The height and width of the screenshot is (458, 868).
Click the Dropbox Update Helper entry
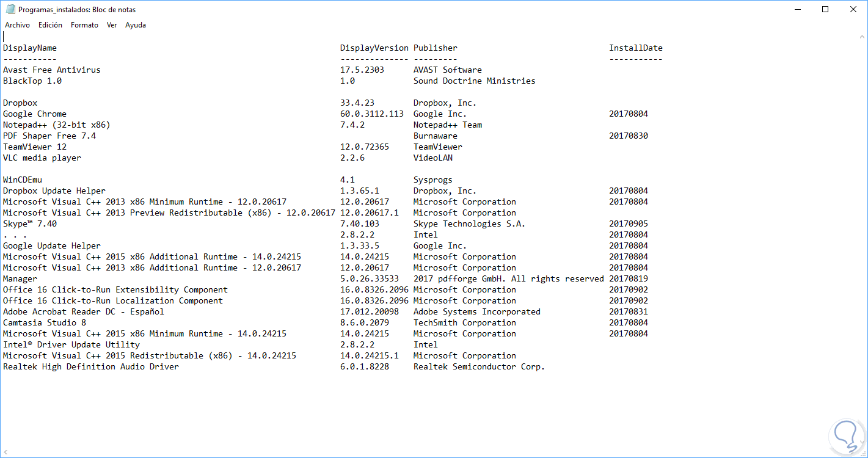(54, 191)
